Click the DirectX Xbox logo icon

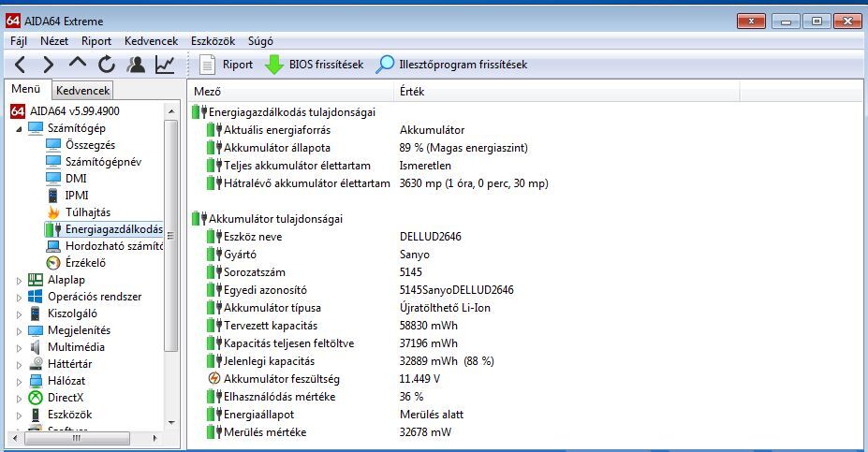[36, 398]
